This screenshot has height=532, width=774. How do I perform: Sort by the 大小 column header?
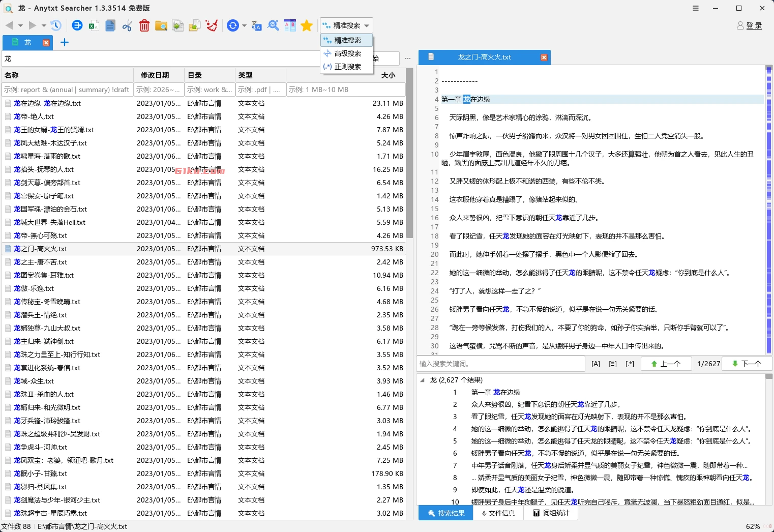[346, 75]
